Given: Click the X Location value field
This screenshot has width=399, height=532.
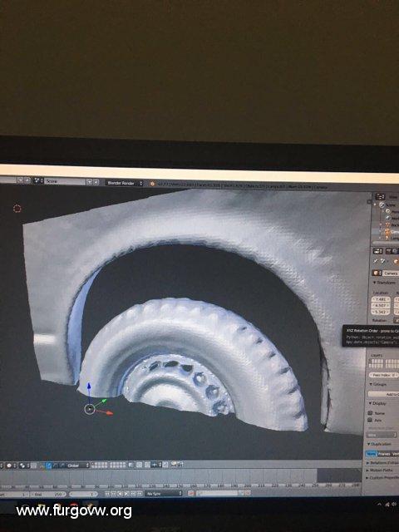Looking at the screenshot, I should click(381, 299).
